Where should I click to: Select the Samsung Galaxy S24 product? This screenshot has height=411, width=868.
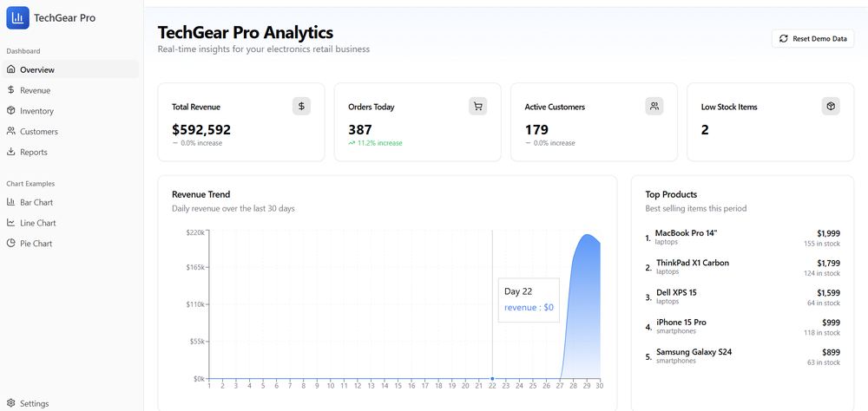click(x=742, y=356)
